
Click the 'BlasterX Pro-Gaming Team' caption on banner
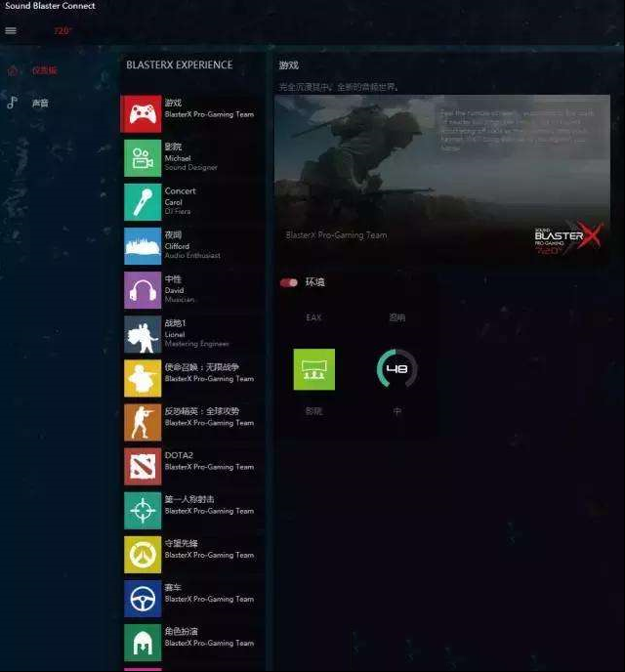tap(336, 234)
